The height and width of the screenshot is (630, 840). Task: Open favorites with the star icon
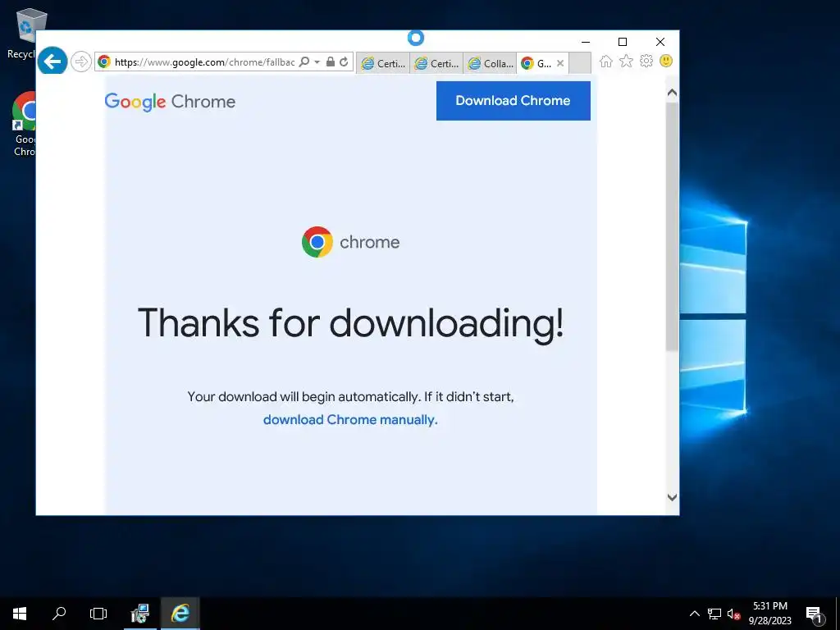[x=626, y=61]
